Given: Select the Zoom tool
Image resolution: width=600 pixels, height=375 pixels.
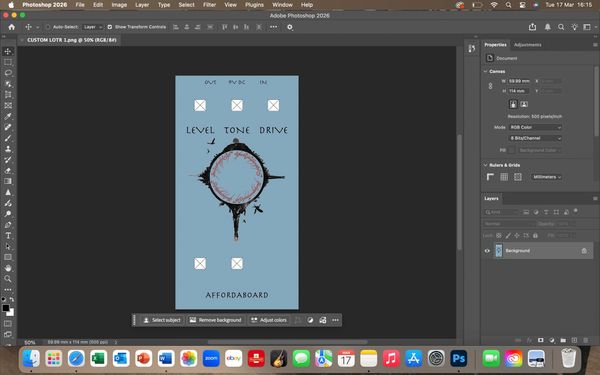Looking at the screenshot, I should 8,279.
